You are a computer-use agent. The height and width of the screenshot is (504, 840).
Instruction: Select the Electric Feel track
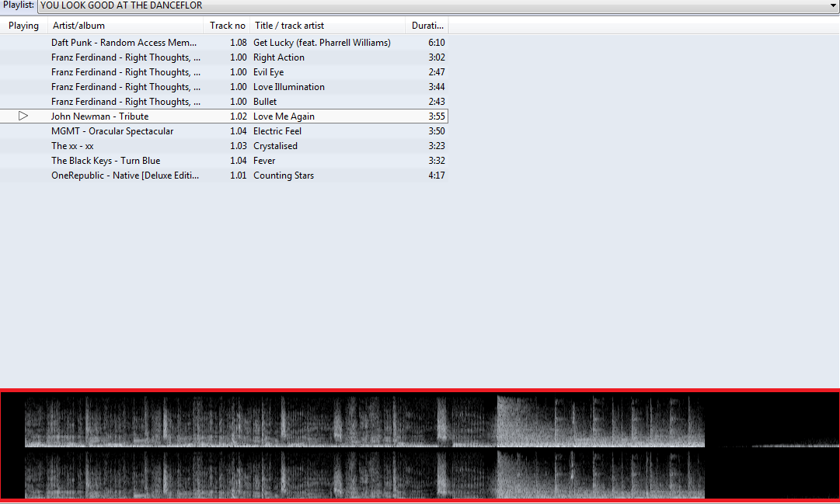coord(277,131)
